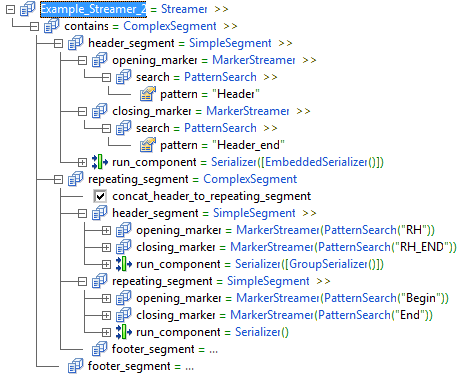This screenshot has width=459, height=376.
Task: Select the outer footer_segment = ... row
Action: 141,366
